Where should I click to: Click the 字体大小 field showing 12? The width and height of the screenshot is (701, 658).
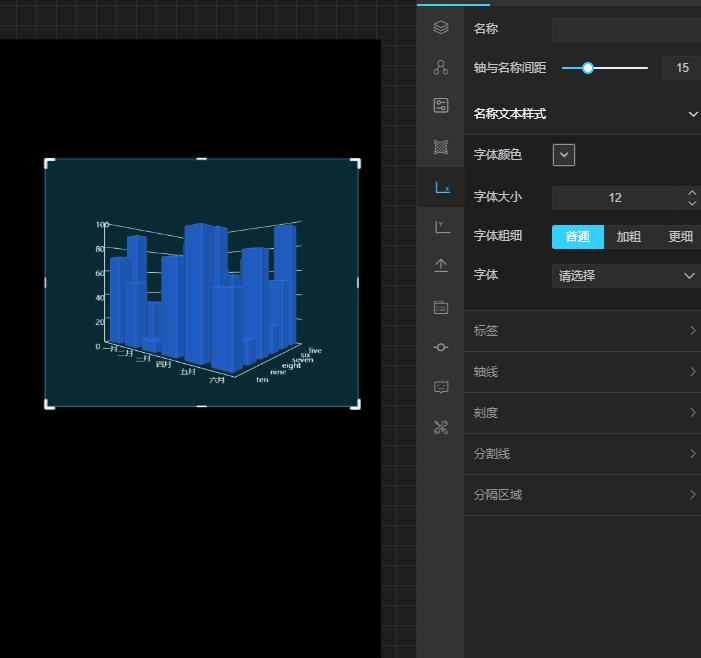[615, 198]
